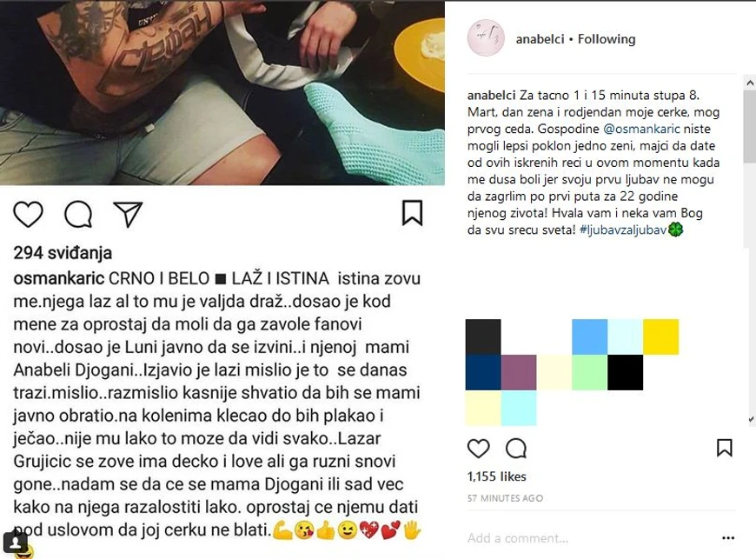The width and height of the screenshot is (756, 559).
Task: Click comment bubble on anabelci post
Action: click(516, 449)
